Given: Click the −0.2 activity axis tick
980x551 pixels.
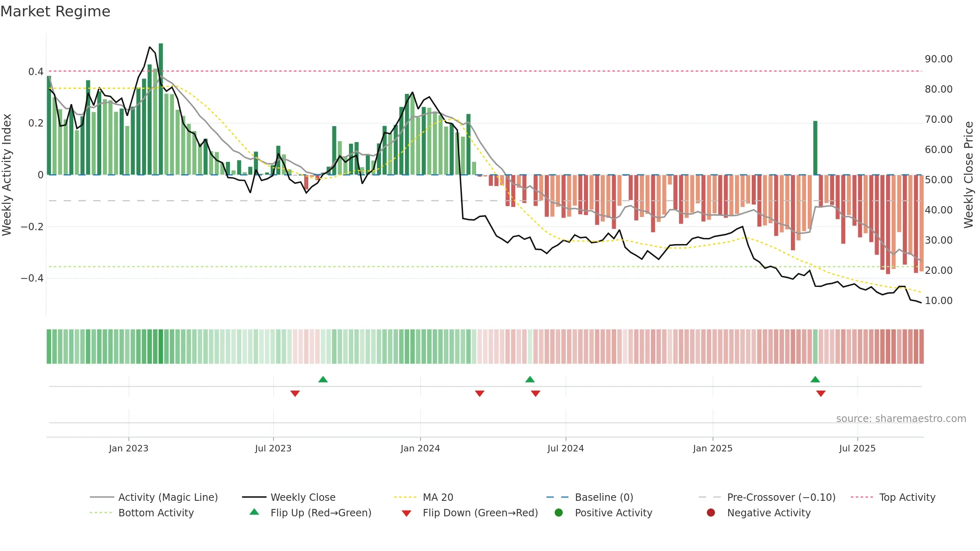Looking at the screenshot, I should 32,227.
